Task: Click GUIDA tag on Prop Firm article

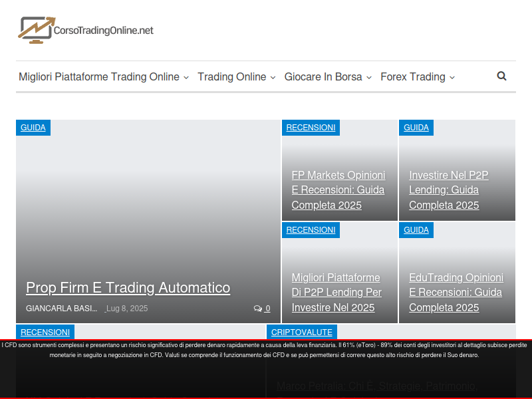Action: point(33,128)
